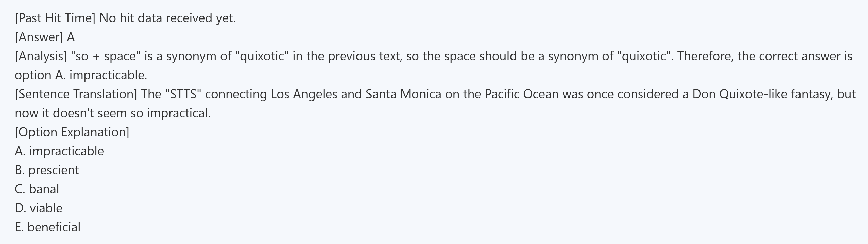Click "now it doesn't seem so impractical" line
This screenshot has width=868, height=244.
(x=113, y=114)
